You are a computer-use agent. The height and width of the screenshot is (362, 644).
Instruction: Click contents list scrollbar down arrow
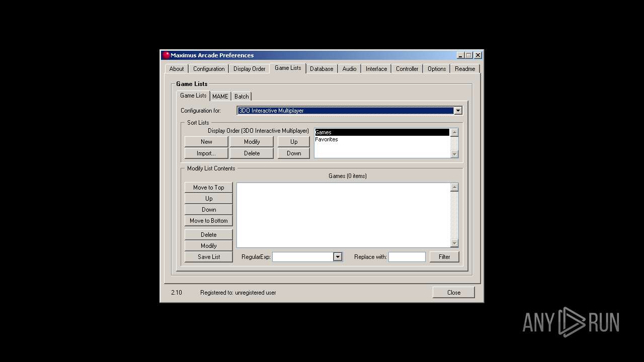point(454,243)
